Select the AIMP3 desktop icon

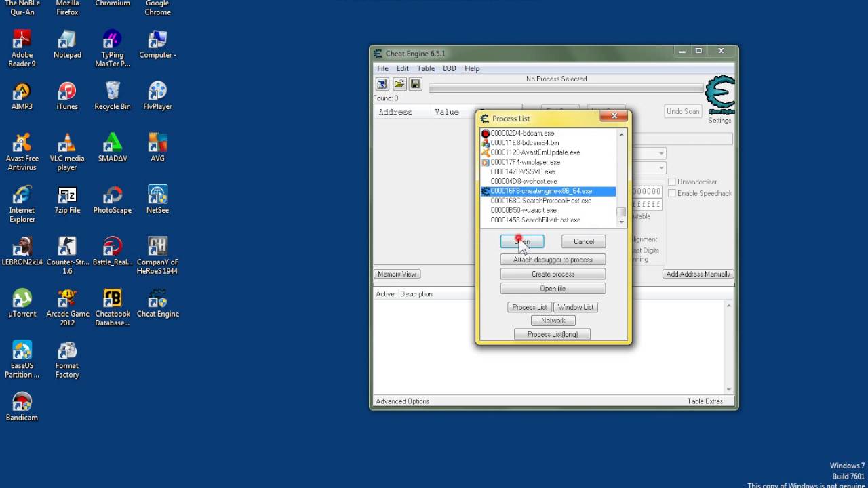[x=22, y=96]
